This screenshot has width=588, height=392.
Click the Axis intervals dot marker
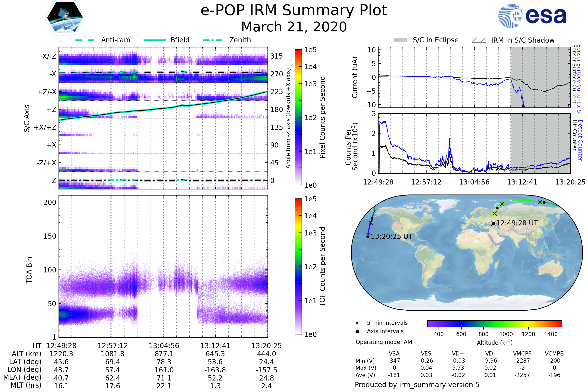(357, 331)
